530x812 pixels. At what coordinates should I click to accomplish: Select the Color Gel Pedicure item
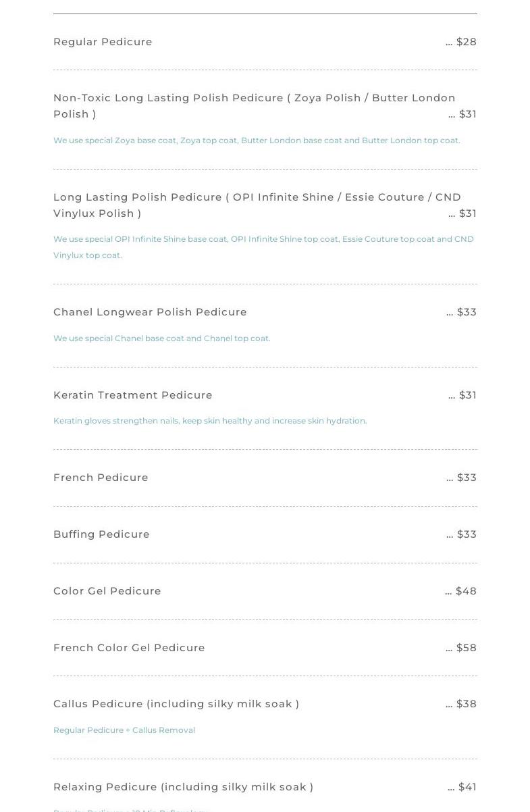(x=107, y=591)
